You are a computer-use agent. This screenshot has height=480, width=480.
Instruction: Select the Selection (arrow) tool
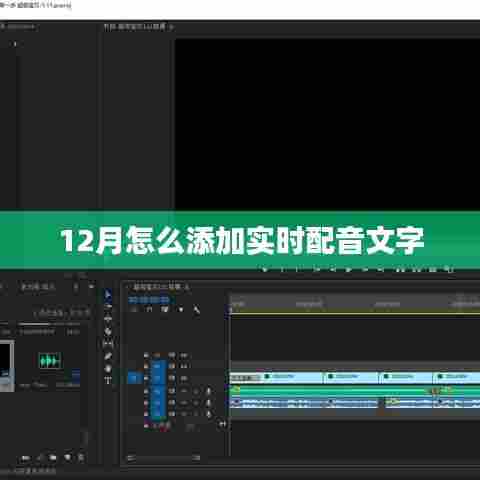(x=108, y=294)
